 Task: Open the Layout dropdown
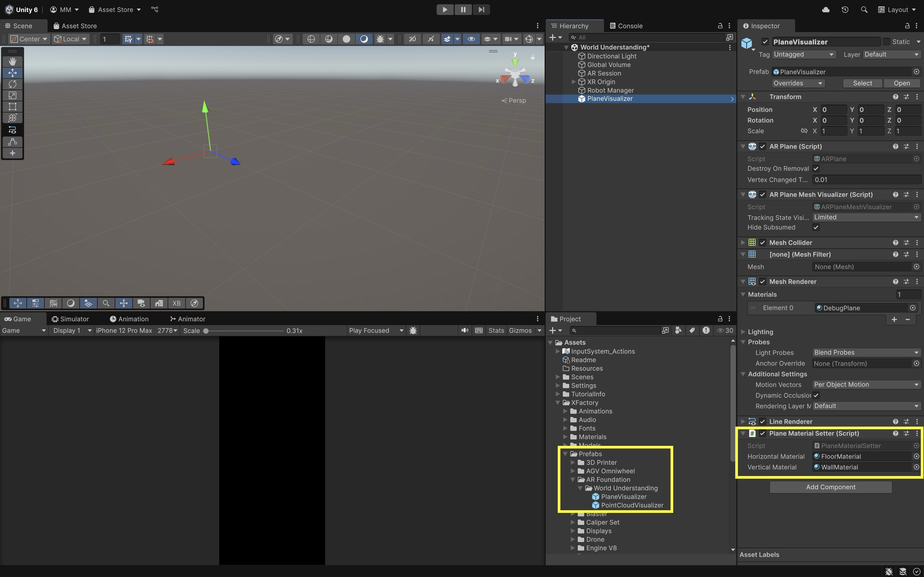[x=897, y=10]
